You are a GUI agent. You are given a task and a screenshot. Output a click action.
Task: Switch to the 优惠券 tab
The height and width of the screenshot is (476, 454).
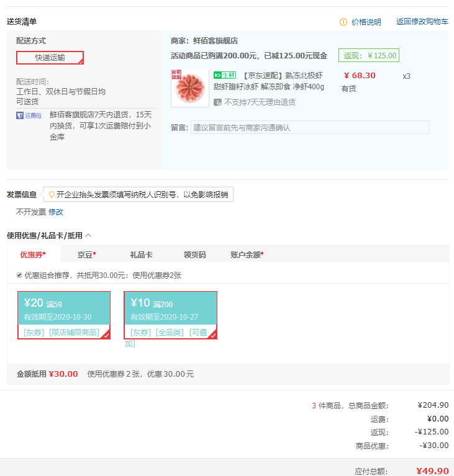tap(33, 254)
